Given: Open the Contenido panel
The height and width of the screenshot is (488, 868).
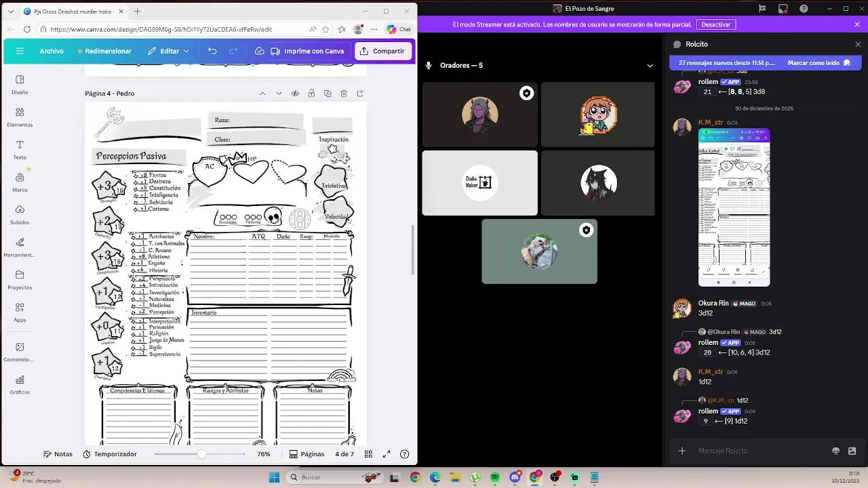Looking at the screenshot, I should tap(20, 351).
